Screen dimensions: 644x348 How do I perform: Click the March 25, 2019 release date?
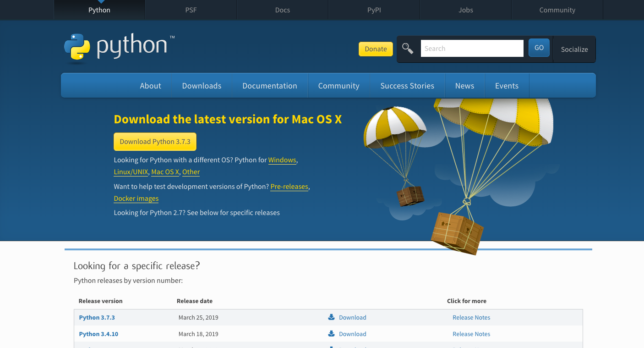tap(198, 317)
